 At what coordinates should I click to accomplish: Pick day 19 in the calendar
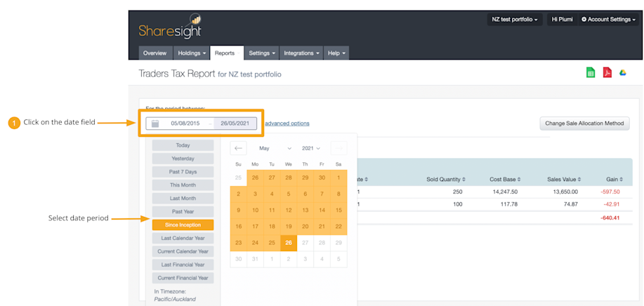tap(289, 227)
